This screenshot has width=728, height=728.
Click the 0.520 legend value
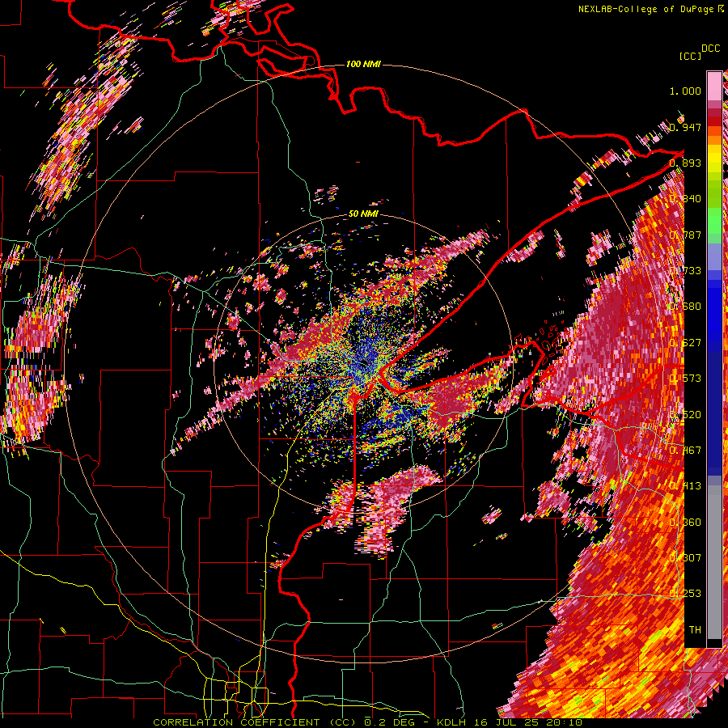pyautogui.click(x=685, y=415)
